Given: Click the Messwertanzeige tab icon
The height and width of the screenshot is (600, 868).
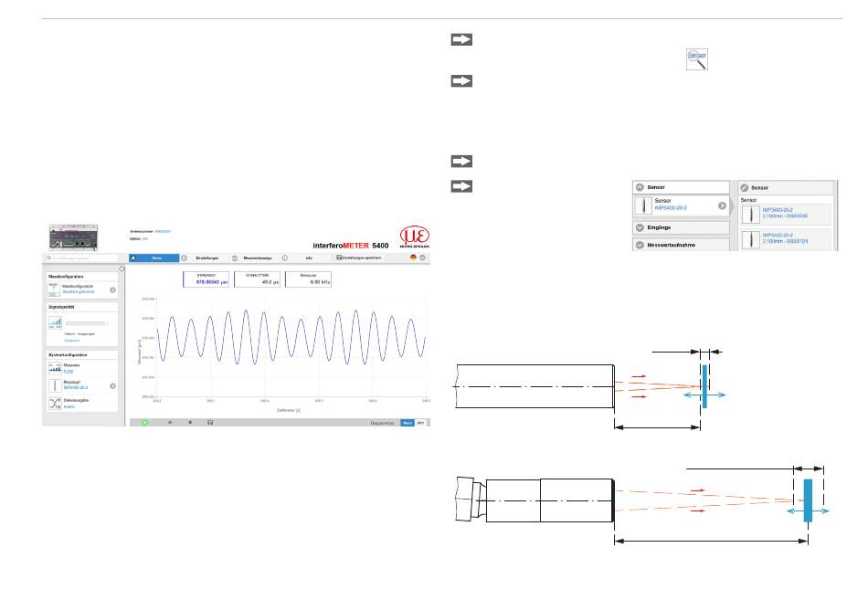Looking at the screenshot, I should pos(235,258).
